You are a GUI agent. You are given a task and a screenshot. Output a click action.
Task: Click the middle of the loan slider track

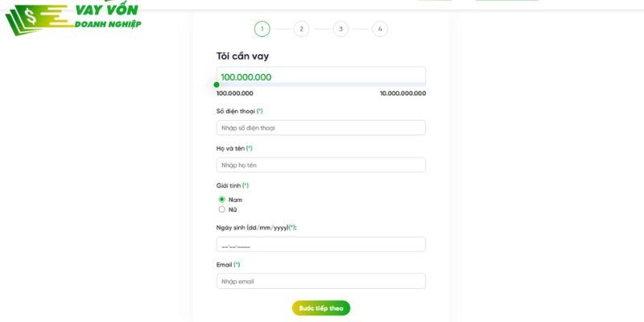click(x=321, y=85)
